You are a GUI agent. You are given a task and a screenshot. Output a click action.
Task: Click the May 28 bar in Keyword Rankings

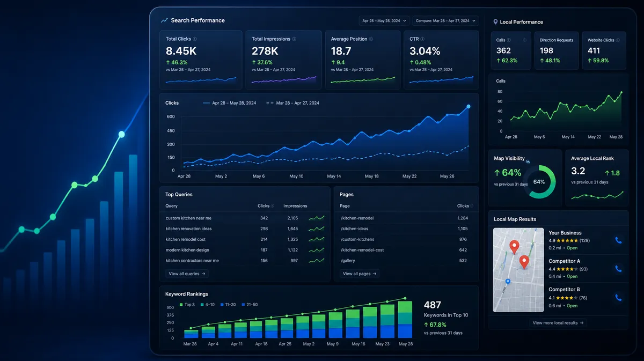tap(405, 320)
